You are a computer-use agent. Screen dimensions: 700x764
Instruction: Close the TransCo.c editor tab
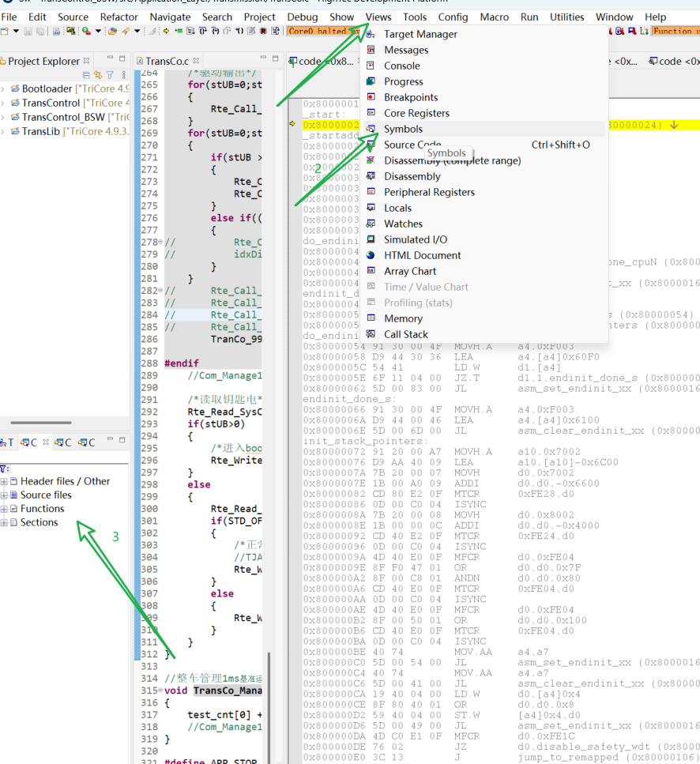click(196, 61)
